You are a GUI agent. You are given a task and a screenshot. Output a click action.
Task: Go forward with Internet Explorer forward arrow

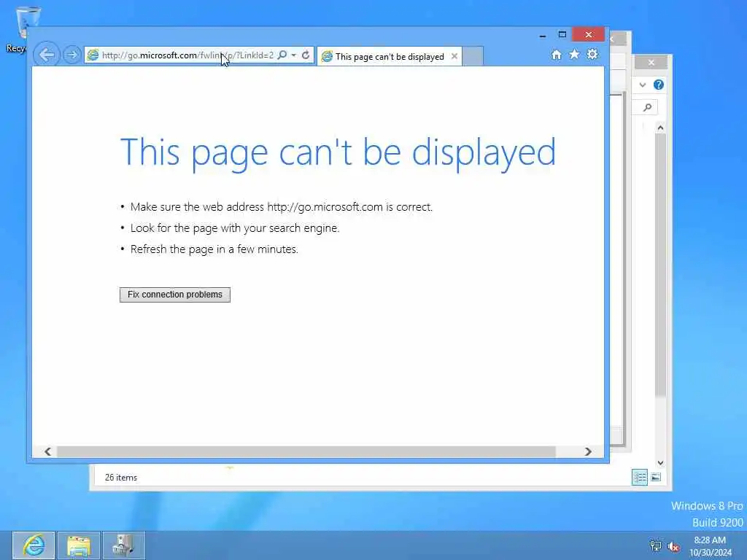[x=72, y=55]
